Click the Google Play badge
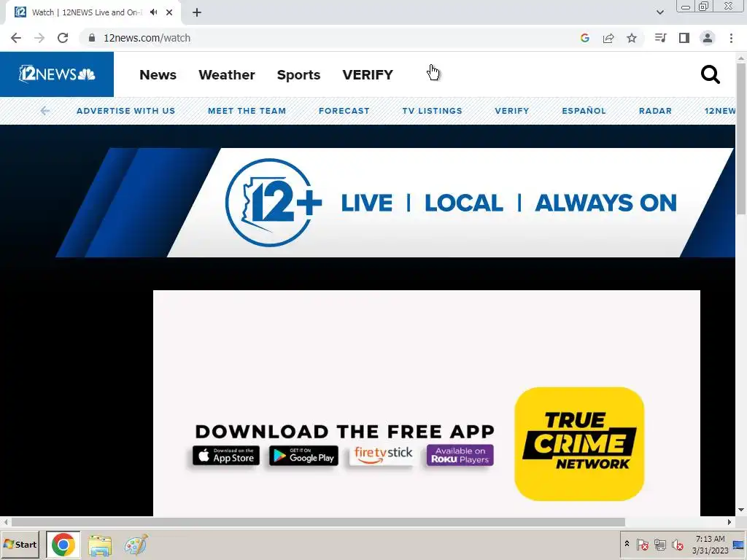The height and width of the screenshot is (560, 747). tap(303, 455)
